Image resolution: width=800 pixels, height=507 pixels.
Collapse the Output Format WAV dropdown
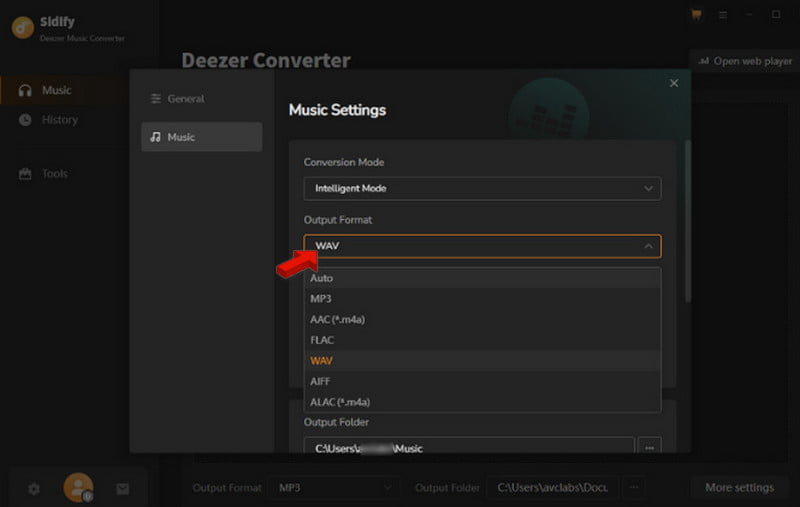pyautogui.click(x=482, y=246)
